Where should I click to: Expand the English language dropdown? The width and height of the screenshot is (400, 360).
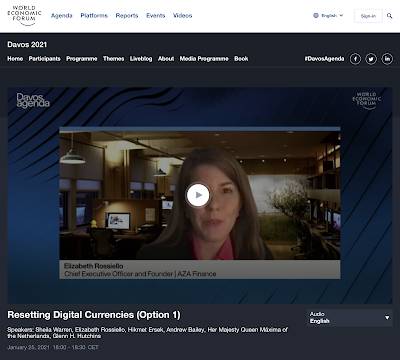(x=332, y=15)
